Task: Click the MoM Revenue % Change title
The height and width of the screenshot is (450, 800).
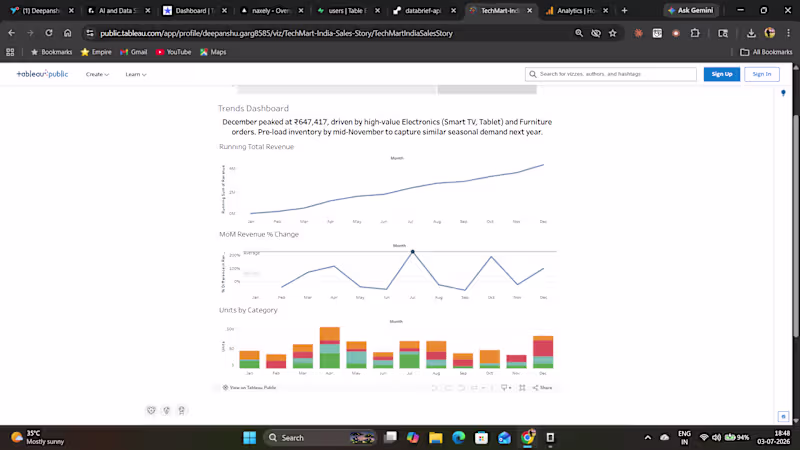Action: (x=259, y=235)
